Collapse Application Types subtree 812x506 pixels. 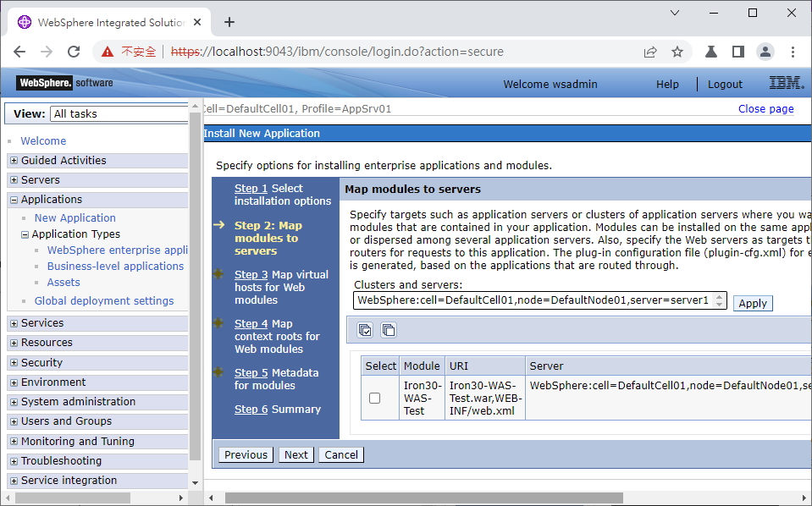tap(25, 234)
